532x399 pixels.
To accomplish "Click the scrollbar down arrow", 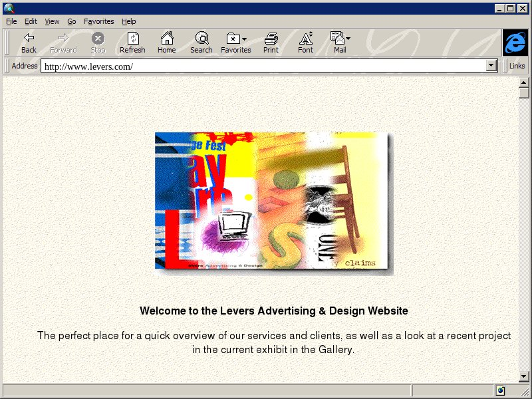I will tap(524, 376).
